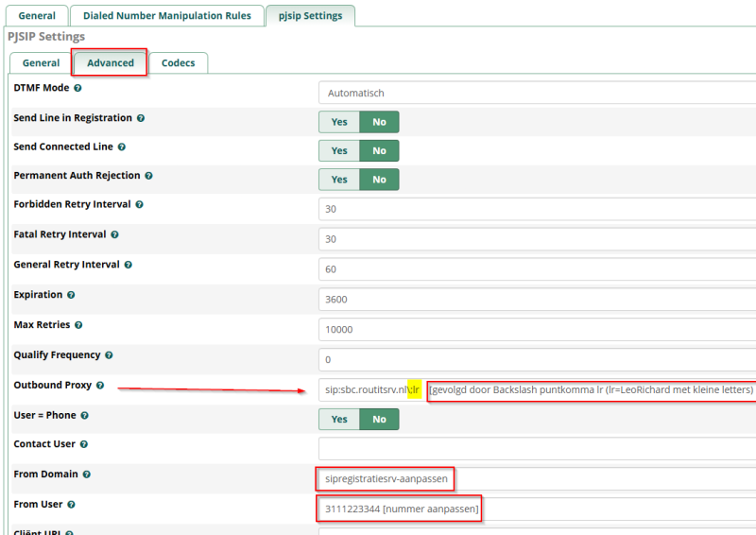This screenshot has width=756, height=535.
Task: Enable Yes for Permanent Auth Rejection
Action: [339, 180]
